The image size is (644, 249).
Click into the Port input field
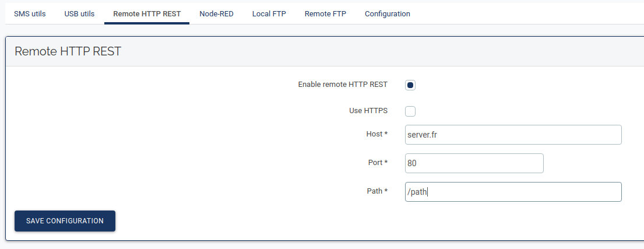pyautogui.click(x=474, y=163)
